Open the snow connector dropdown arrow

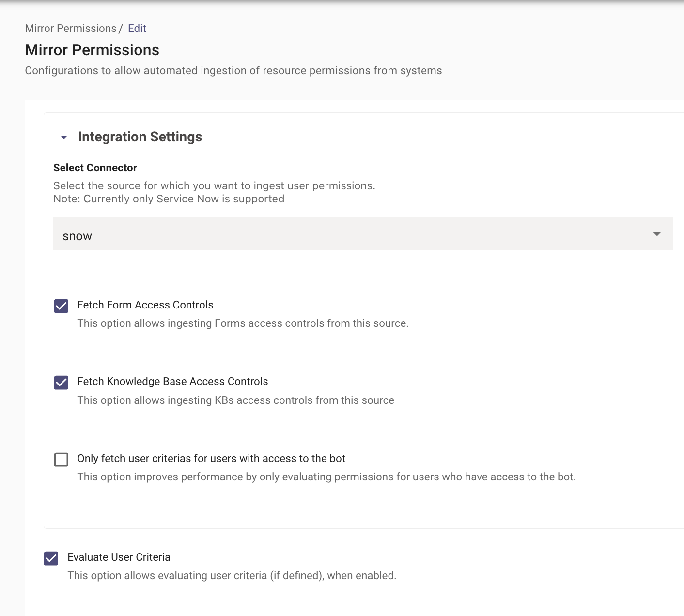[657, 234]
